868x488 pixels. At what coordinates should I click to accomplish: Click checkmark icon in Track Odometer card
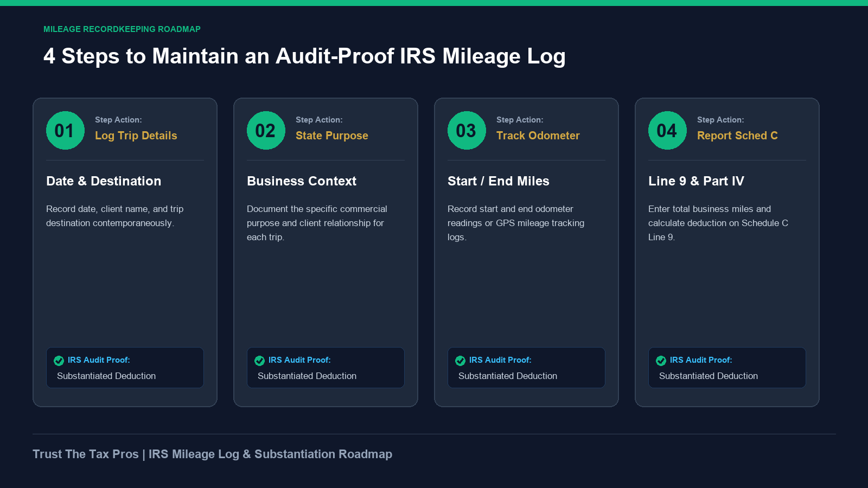point(461,361)
